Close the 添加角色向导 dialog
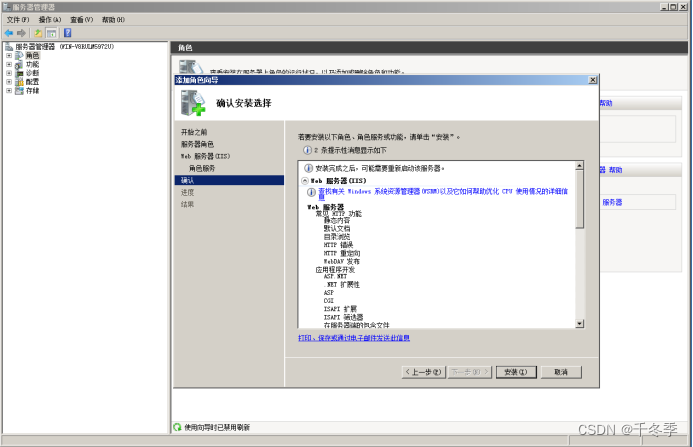The height and width of the screenshot is (447, 693). pyautogui.click(x=593, y=80)
